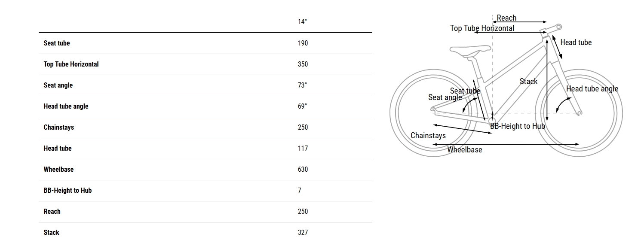The image size is (644, 243).
Task: Click the Reach label in the bike diagram
Action: pos(506,18)
